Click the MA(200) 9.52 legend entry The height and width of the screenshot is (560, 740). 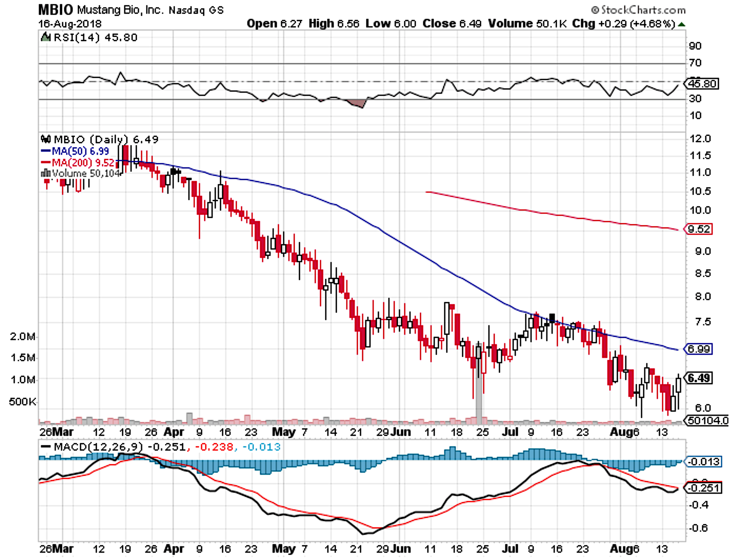tap(77, 162)
